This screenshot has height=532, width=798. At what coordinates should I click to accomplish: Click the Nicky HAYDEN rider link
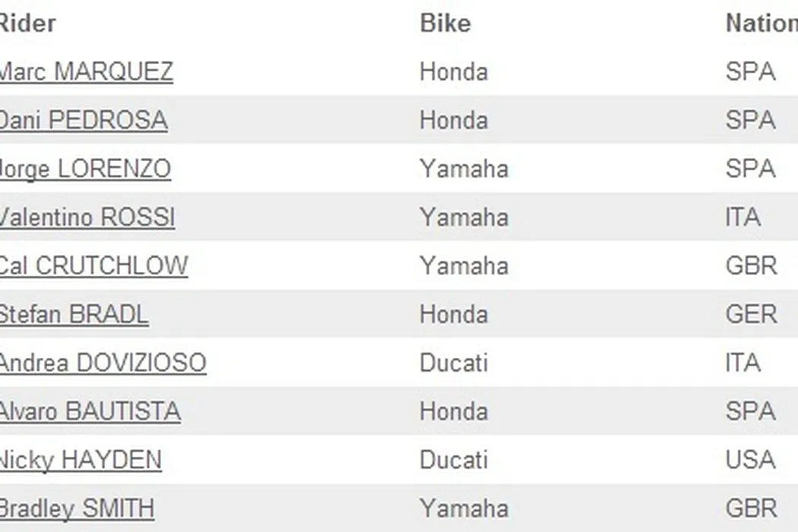81,461
